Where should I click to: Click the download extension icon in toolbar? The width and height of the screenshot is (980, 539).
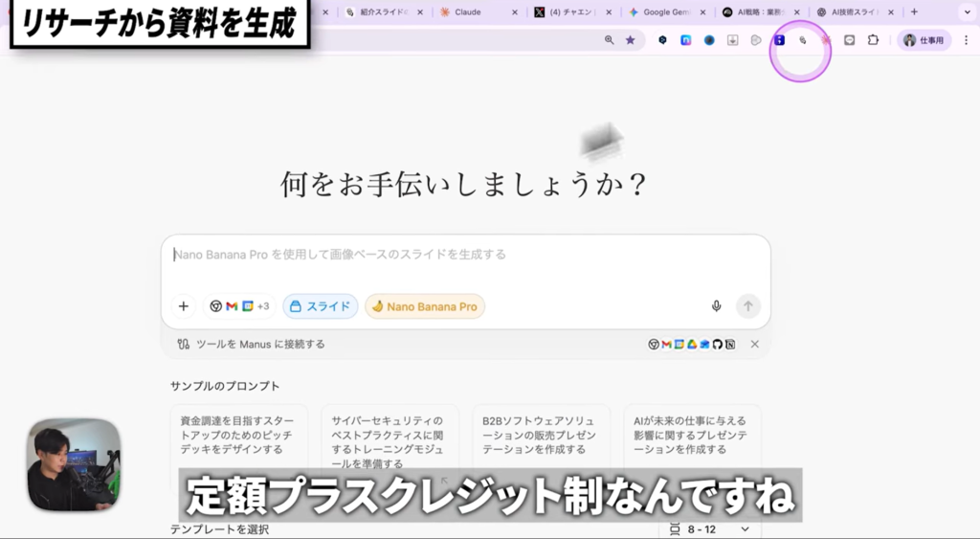(732, 40)
